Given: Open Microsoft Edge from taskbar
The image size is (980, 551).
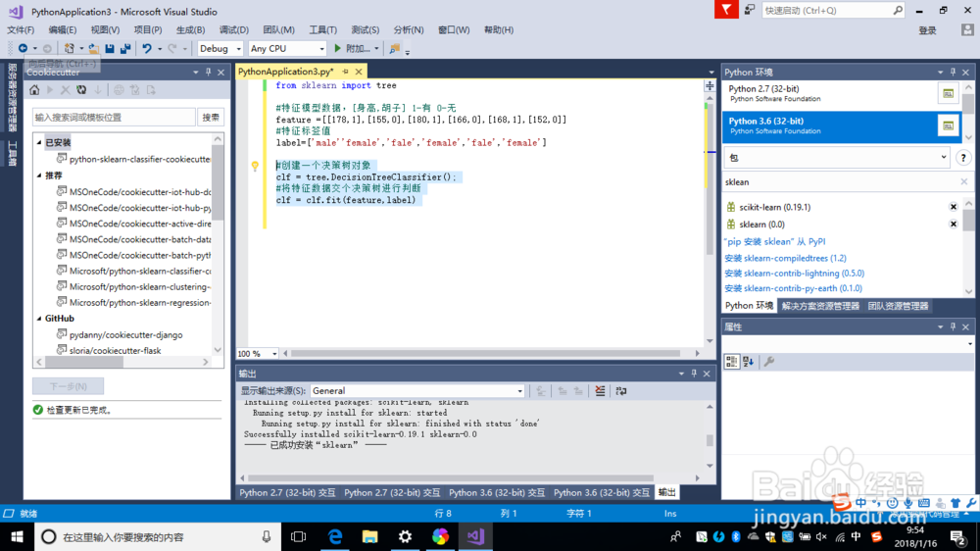Looking at the screenshot, I should (335, 536).
